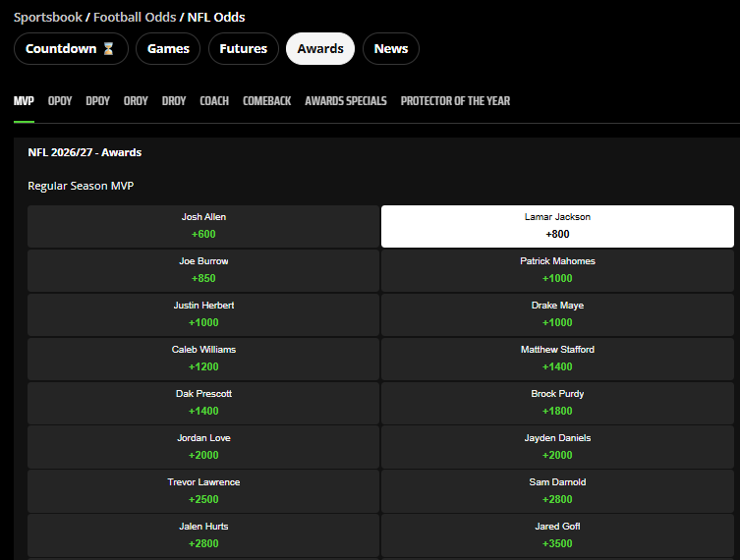Screen dimensions: 740x560
Task: Go to Football Odds breadcrumb link
Action: (135, 18)
